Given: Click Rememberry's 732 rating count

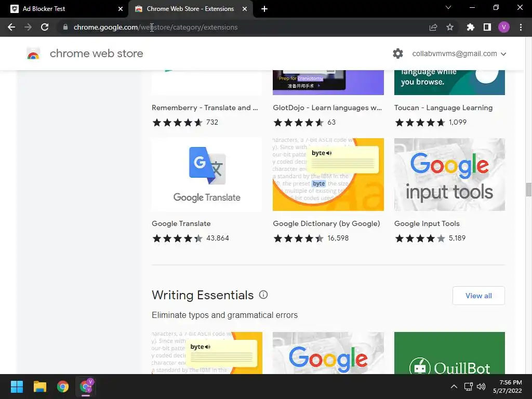Looking at the screenshot, I should 212,122.
